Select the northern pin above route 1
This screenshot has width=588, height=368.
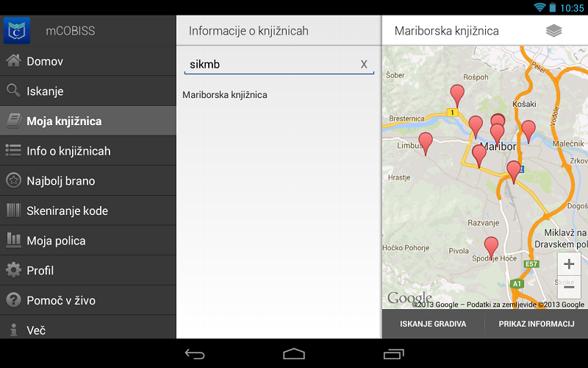coord(457,96)
